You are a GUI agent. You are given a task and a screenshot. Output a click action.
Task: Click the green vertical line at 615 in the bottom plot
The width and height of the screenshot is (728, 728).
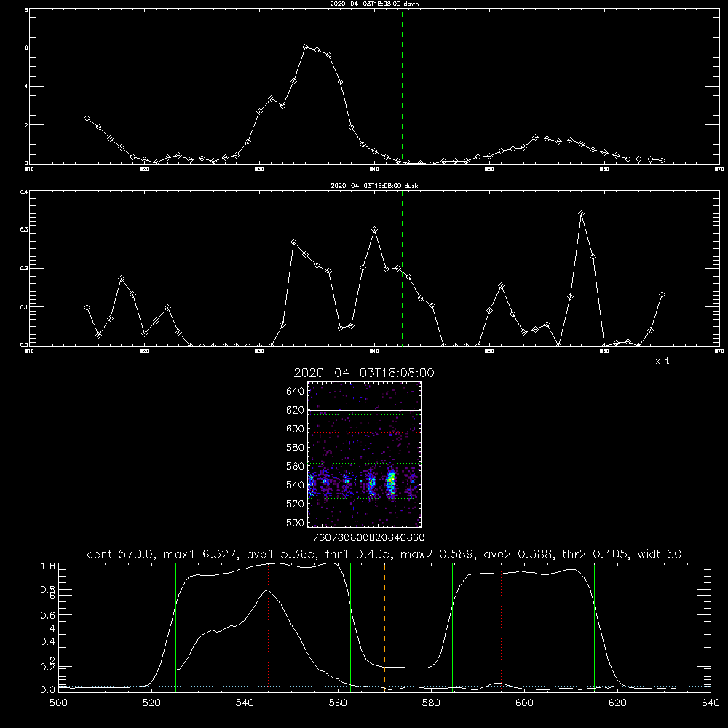point(594,628)
